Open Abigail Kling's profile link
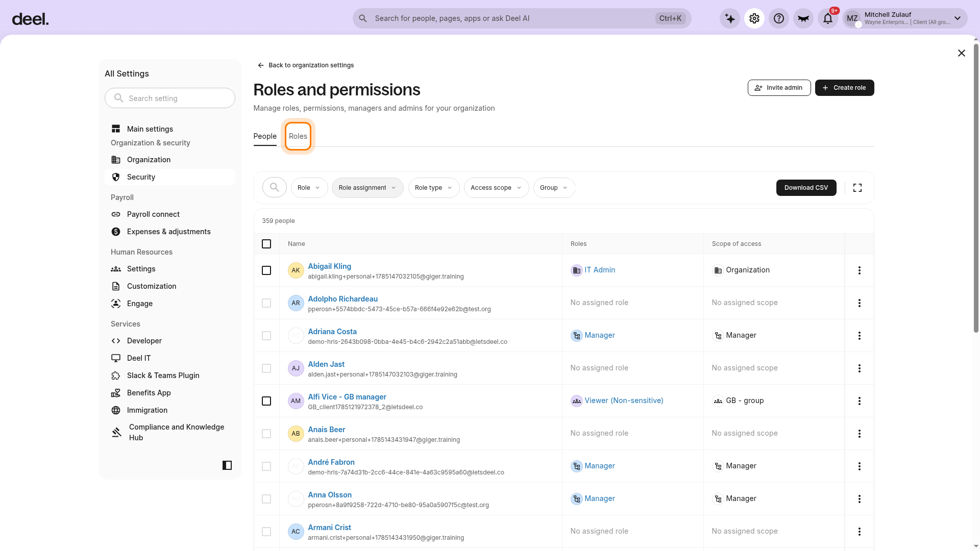Viewport: 980px width, 551px height. (329, 266)
